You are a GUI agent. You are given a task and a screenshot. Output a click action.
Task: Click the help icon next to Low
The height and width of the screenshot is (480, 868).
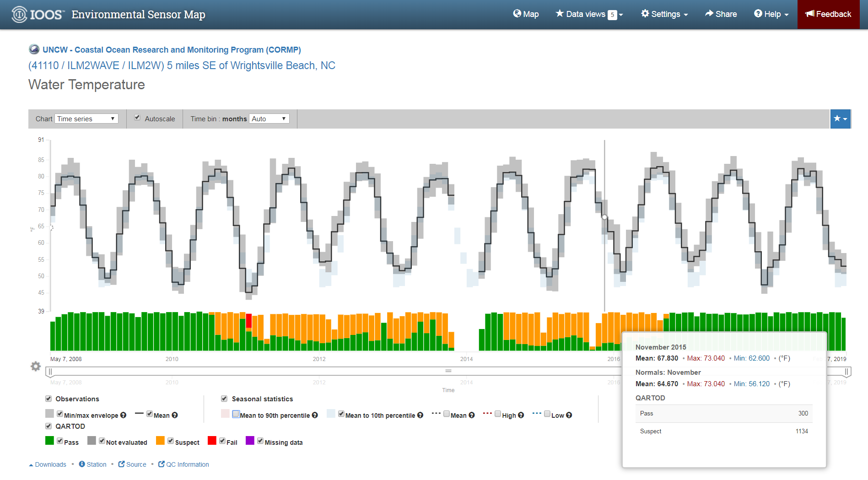569,415
